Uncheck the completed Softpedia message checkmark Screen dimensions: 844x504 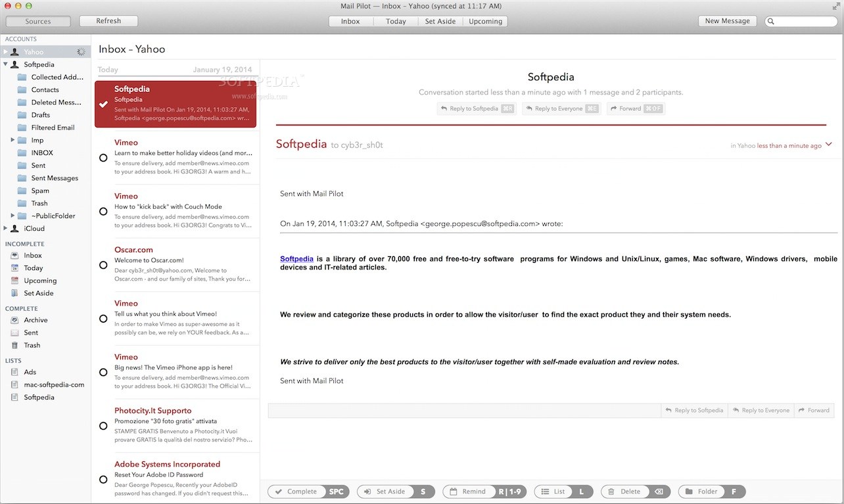[103, 104]
